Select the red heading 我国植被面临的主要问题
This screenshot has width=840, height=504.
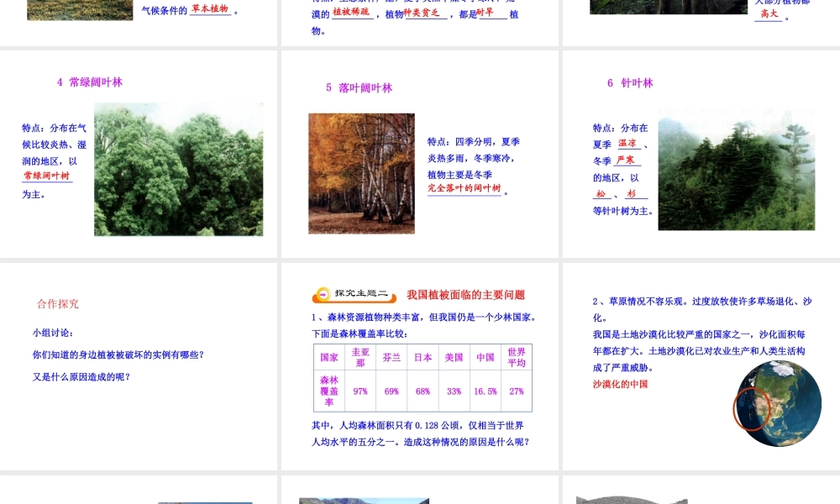pyautogui.click(x=465, y=295)
